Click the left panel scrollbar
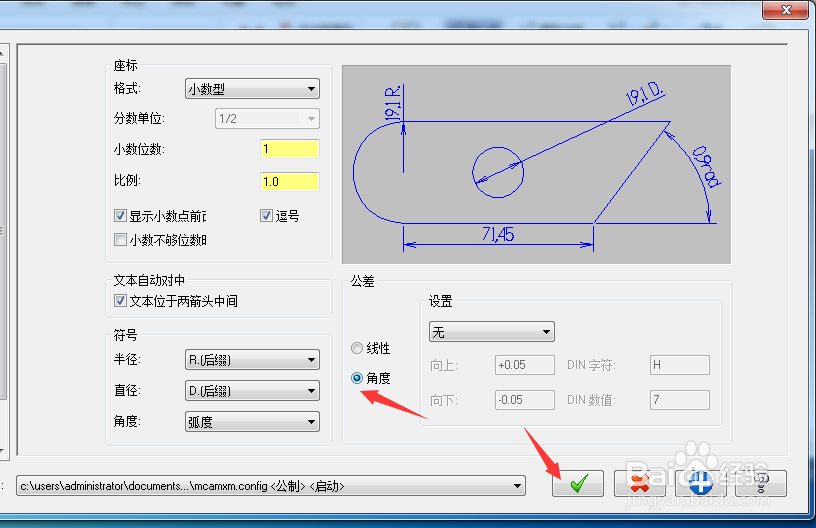This screenshot has width=816, height=528. pyautogui.click(x=3, y=252)
